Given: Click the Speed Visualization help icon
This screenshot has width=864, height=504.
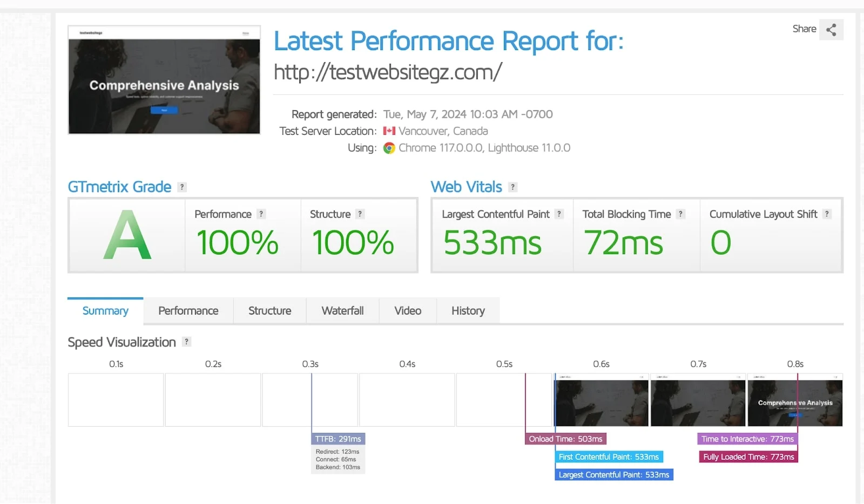Looking at the screenshot, I should pyautogui.click(x=186, y=342).
